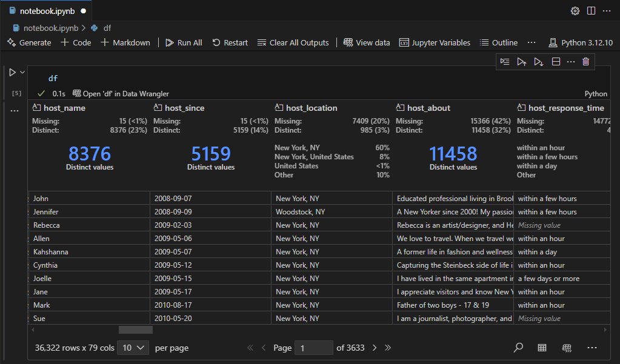Screen dimensions: 620x364
Task: Select the cell 'Father of two boys - 17 & 19'
Action: click(x=453, y=305)
